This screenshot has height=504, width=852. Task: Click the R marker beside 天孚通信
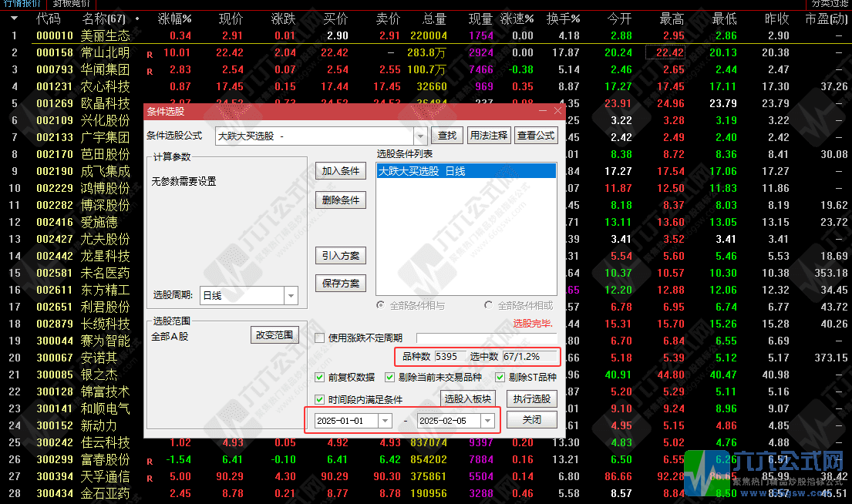click(150, 477)
